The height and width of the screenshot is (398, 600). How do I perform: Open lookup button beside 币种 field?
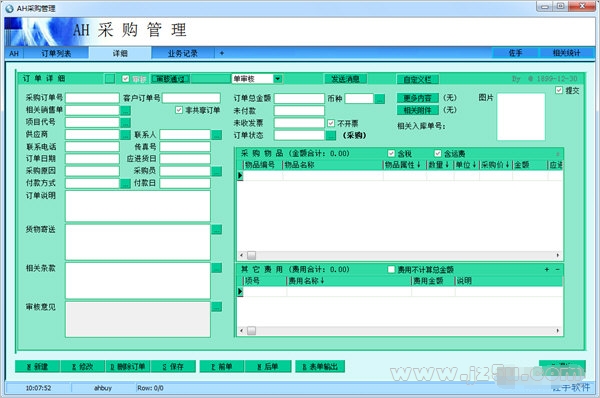tap(380, 99)
